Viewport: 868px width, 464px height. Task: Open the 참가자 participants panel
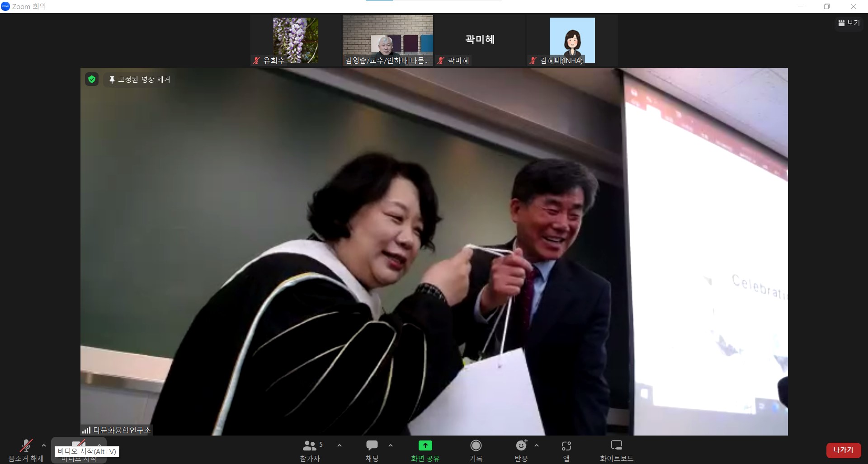coord(310,450)
